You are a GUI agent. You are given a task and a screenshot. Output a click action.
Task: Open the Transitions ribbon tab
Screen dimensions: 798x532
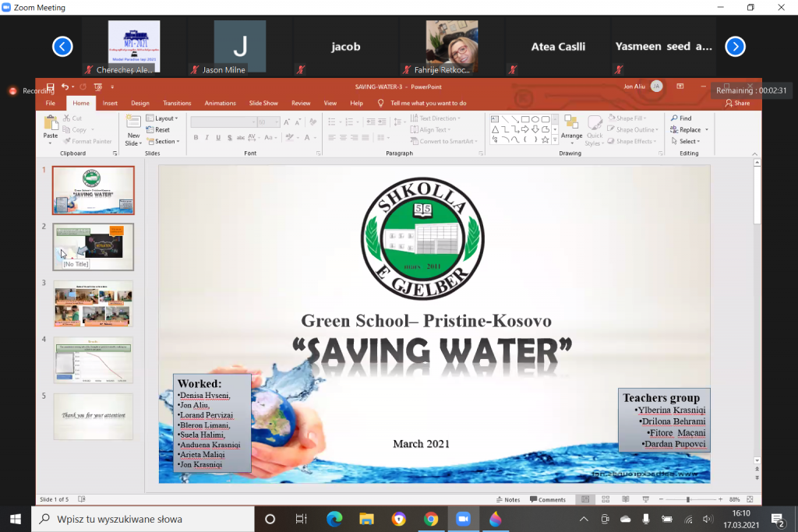pyautogui.click(x=177, y=103)
